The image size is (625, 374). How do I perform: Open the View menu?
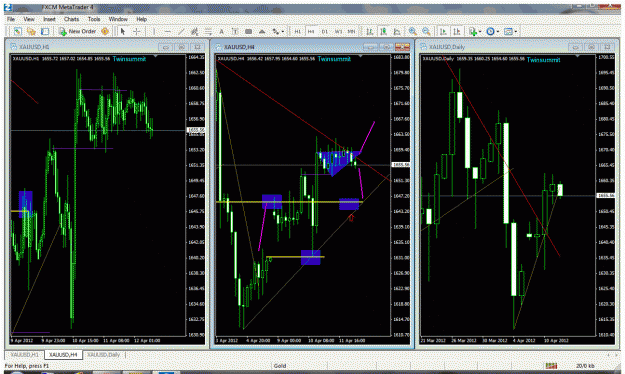tap(29, 19)
